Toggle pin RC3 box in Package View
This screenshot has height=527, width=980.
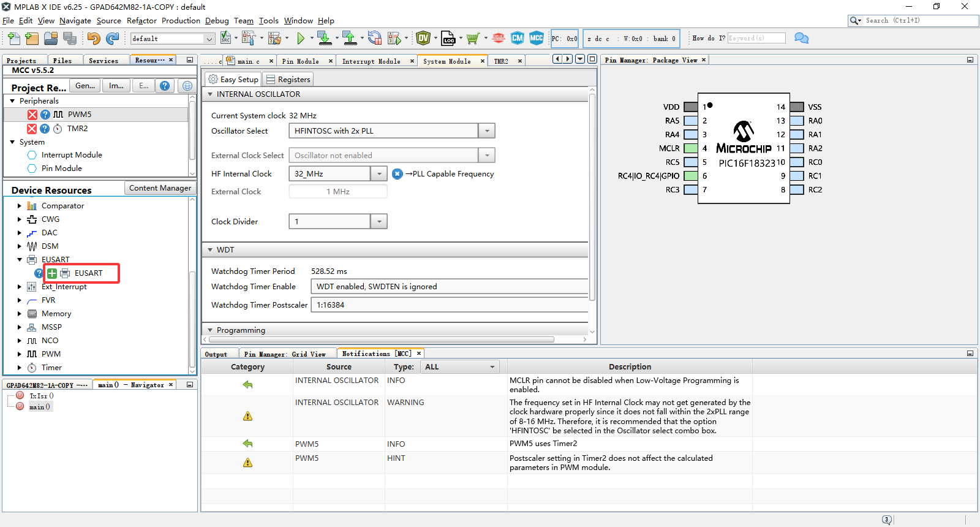point(691,190)
